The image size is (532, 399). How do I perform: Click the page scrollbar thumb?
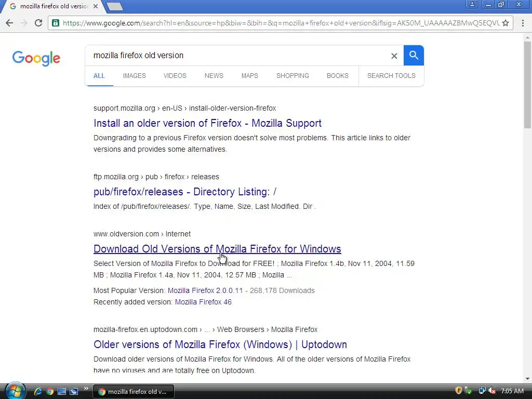point(527,85)
